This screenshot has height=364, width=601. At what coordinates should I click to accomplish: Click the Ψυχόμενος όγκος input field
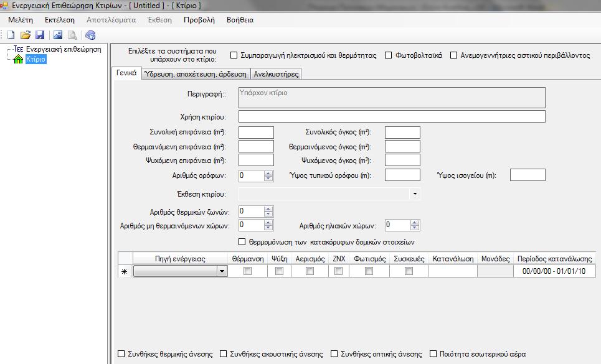(x=402, y=160)
